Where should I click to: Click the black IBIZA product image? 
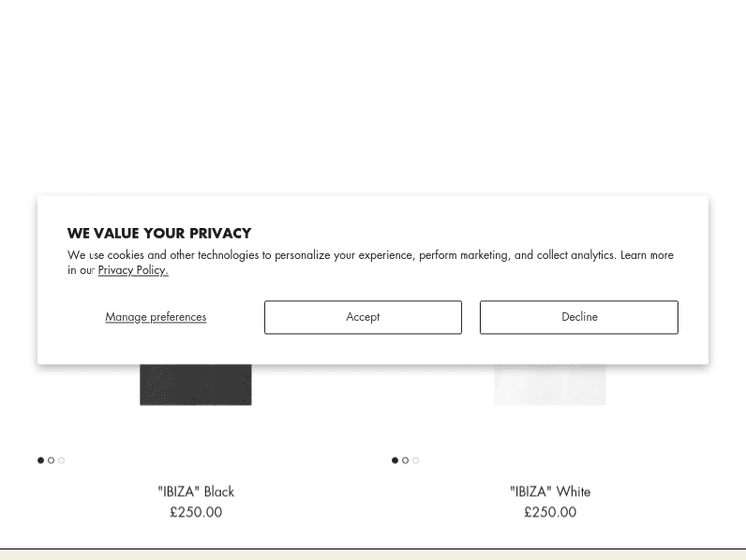(195, 385)
